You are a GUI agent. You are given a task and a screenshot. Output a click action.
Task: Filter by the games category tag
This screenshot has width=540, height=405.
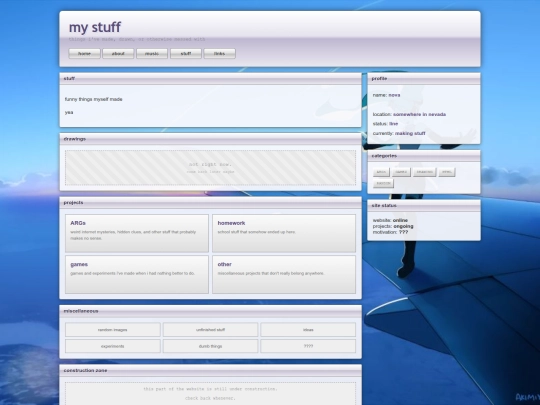[x=401, y=172]
